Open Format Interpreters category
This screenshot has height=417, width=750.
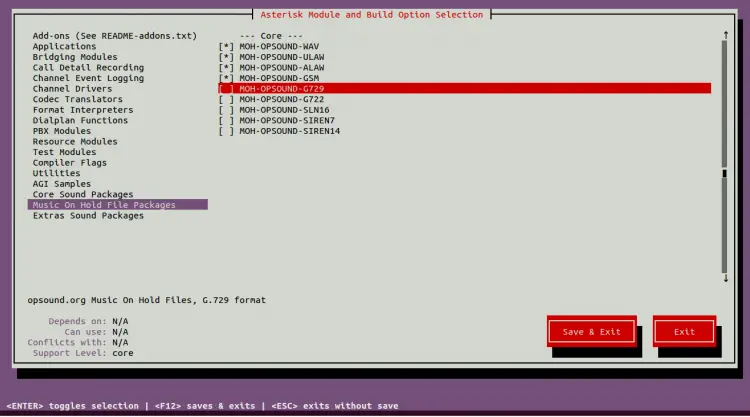pyautogui.click(x=83, y=110)
